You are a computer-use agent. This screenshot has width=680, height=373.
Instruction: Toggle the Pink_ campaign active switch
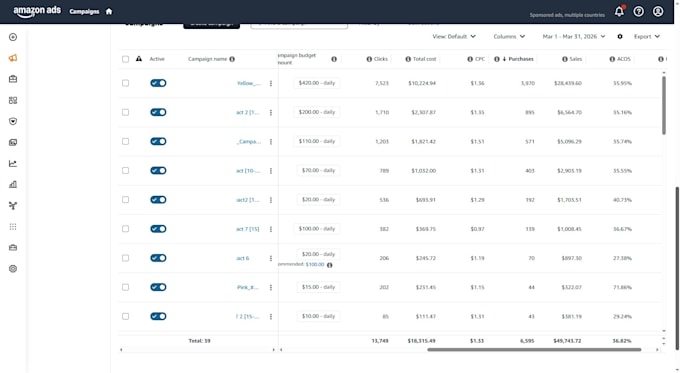(158, 287)
